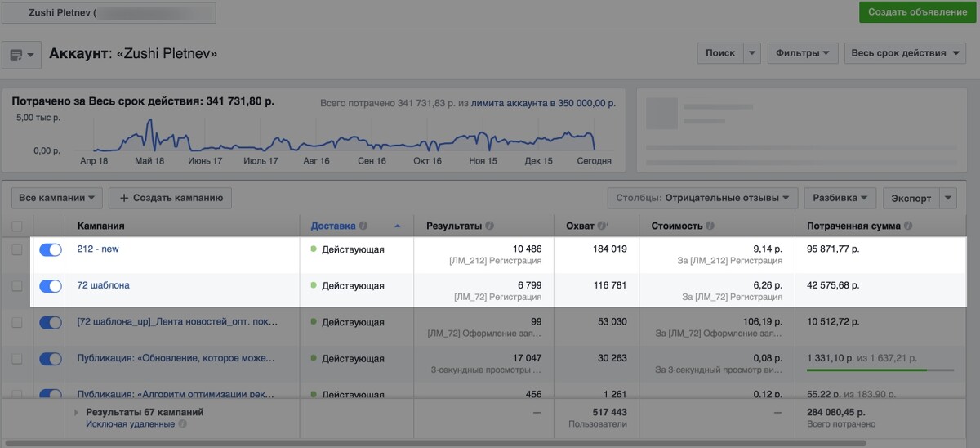Click info icon next to Исключая удаленные

click(x=182, y=424)
